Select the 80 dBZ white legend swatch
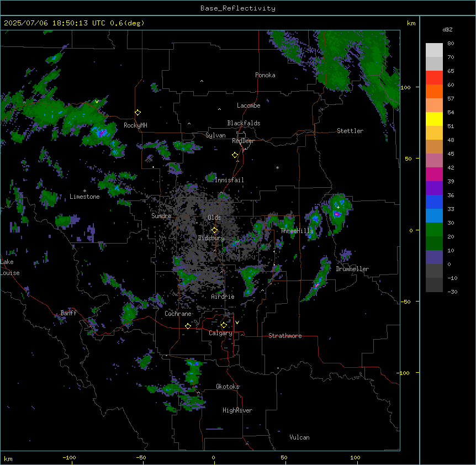 pyautogui.click(x=434, y=50)
